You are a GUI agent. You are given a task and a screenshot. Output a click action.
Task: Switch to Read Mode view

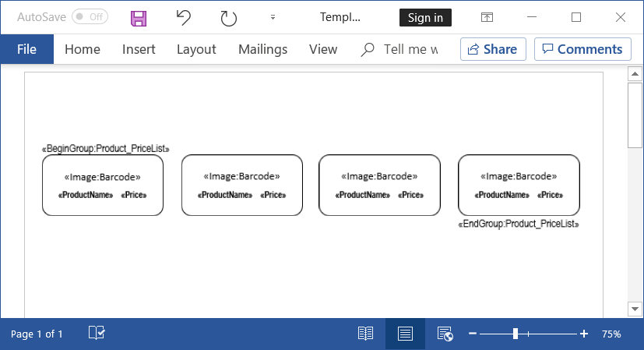365,334
